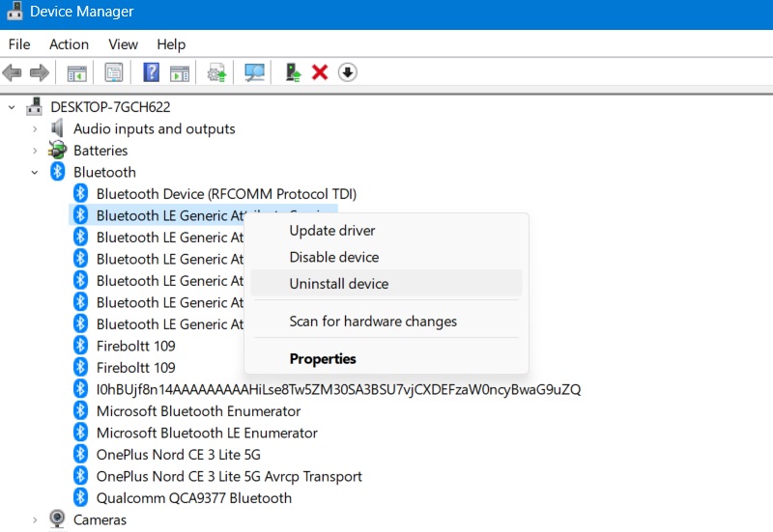Choose Disable device from context menu
Image resolution: width=773 pixels, height=532 pixels.
click(x=386, y=257)
